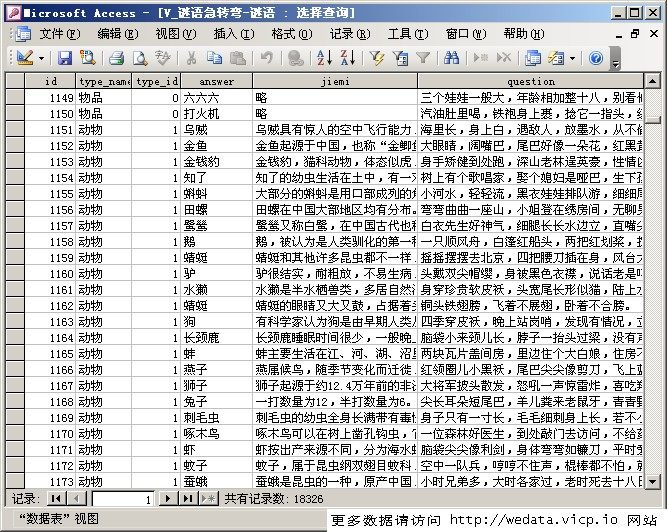The image size is (667, 532).
Task: Click the answer cell 长颈鹿
Action: point(217,338)
